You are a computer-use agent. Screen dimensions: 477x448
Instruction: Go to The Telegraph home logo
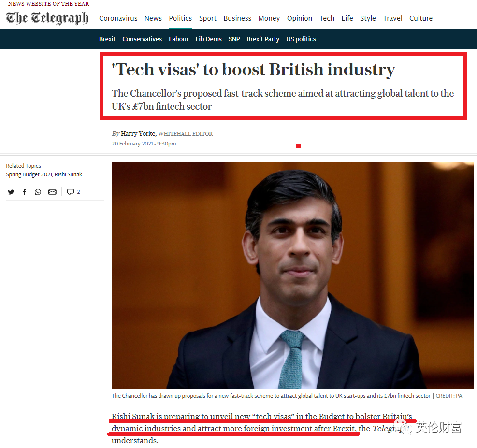coord(47,18)
